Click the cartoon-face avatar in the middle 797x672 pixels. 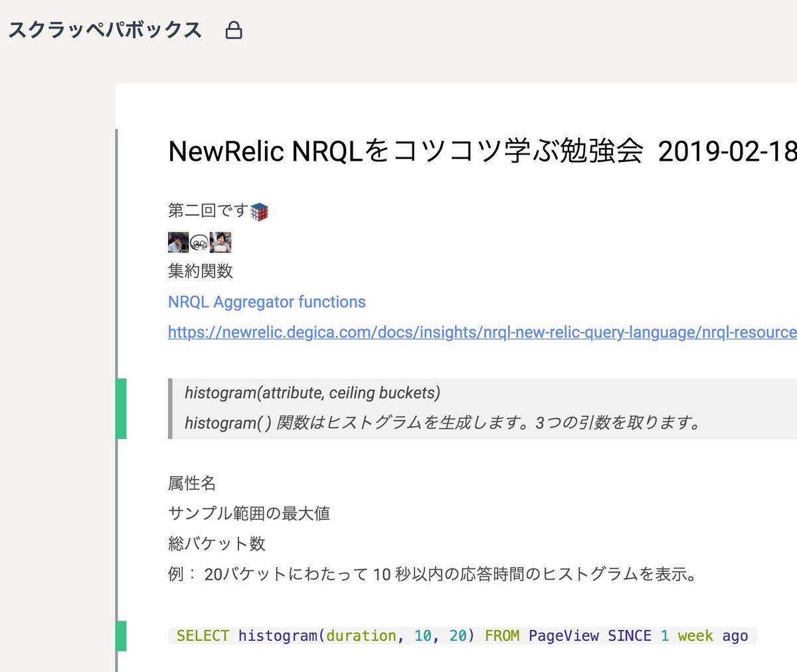tap(198, 243)
